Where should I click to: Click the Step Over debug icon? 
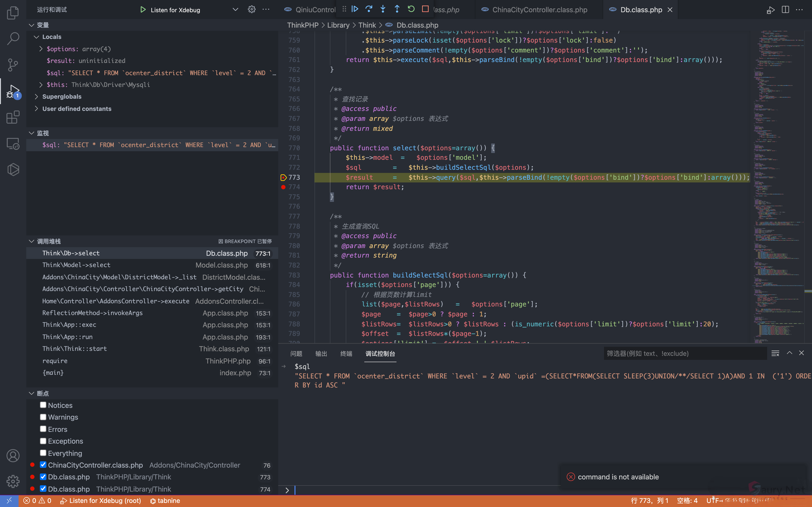[369, 9]
